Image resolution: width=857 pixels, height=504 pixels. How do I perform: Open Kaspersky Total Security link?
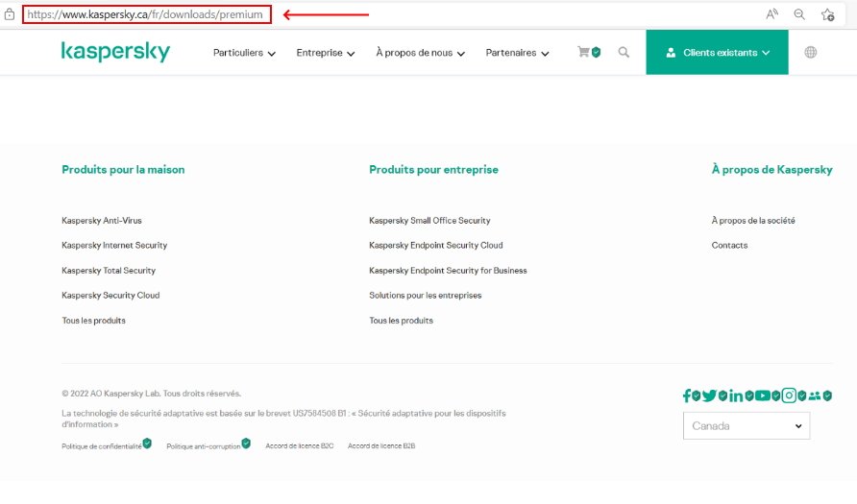pyautogui.click(x=109, y=271)
